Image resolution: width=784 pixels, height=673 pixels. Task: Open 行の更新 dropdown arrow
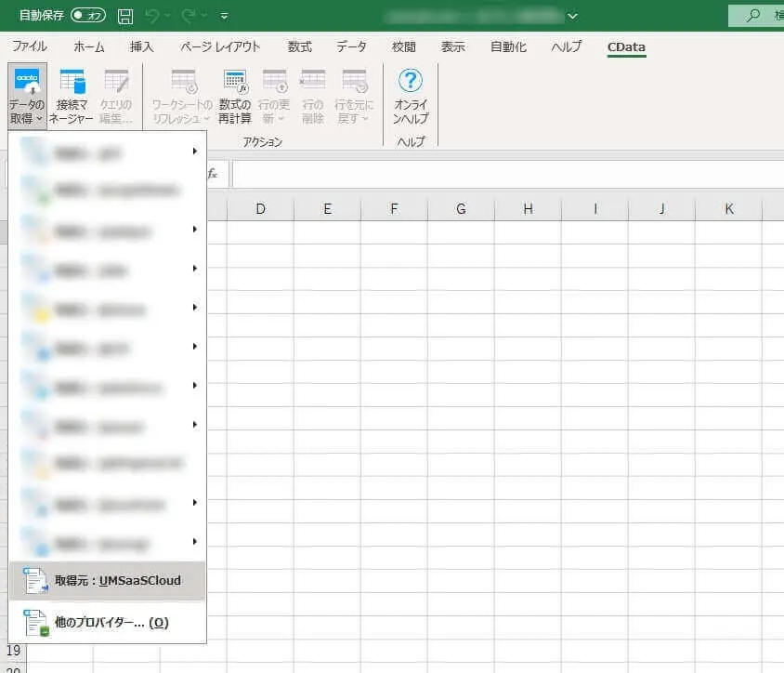click(281, 119)
